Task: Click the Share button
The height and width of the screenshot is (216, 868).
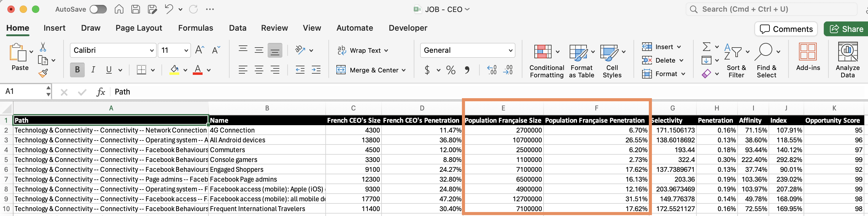Action: [x=846, y=29]
